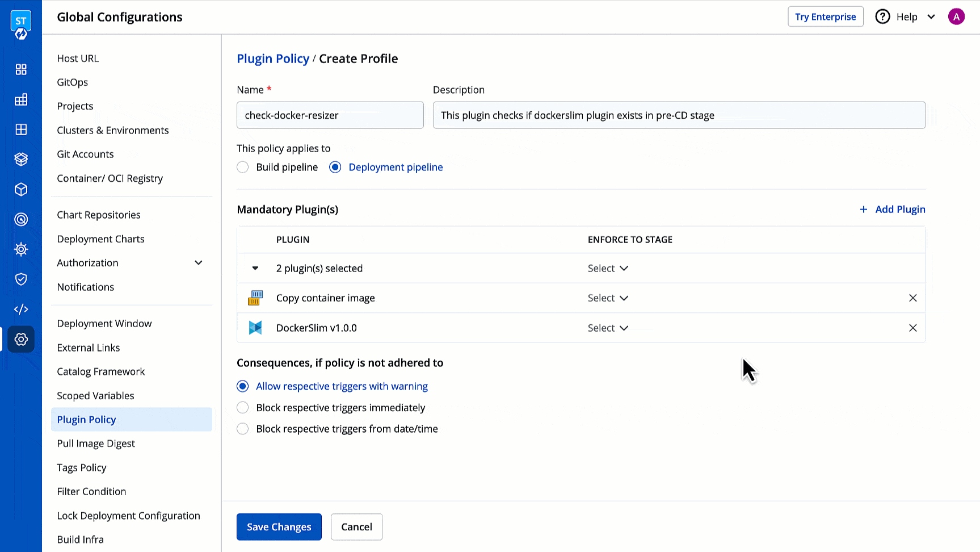Select Block respective triggers from date/time
This screenshot has height=552, width=980.
[x=242, y=429]
